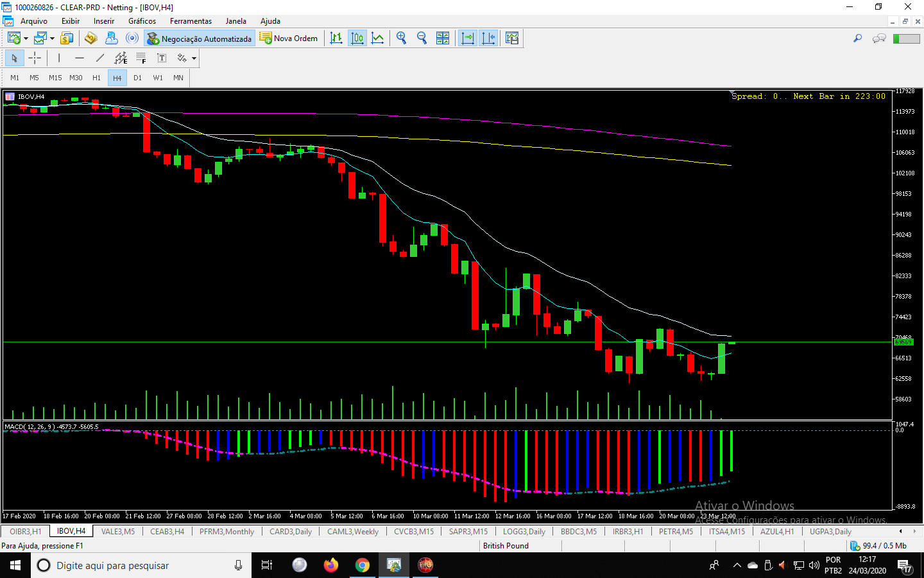This screenshot has height=578, width=924.
Task: Click the IBOV,H4 chart title icon
Action: [x=10, y=96]
